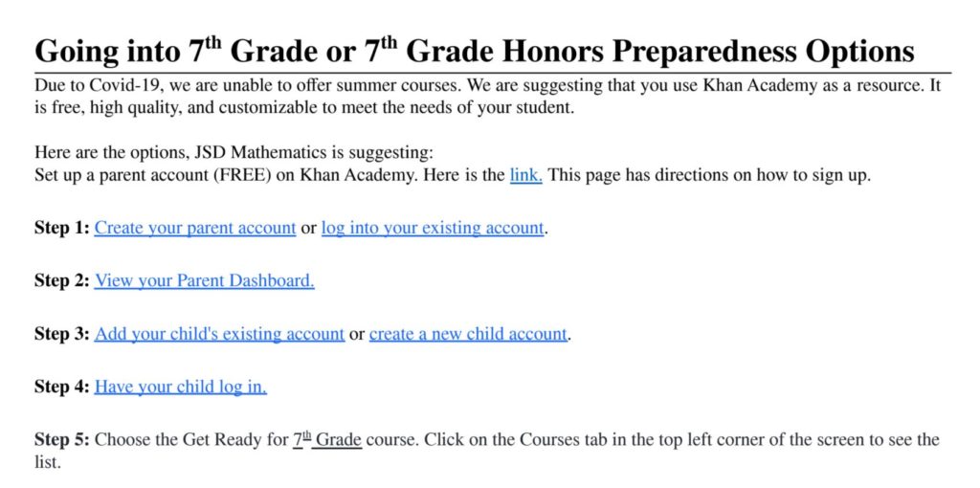This screenshot has height=488, width=980.
Task: Click the bold "Step 1:" label
Action: (x=62, y=228)
